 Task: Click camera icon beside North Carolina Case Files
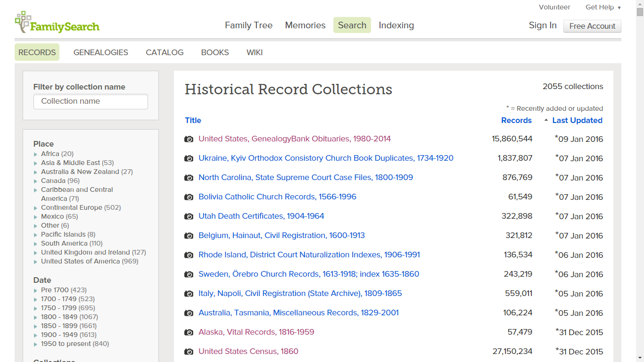189,178
